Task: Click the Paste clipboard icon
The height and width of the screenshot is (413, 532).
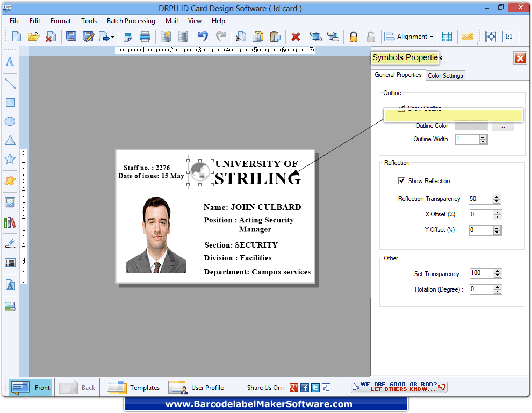Action: (275, 37)
